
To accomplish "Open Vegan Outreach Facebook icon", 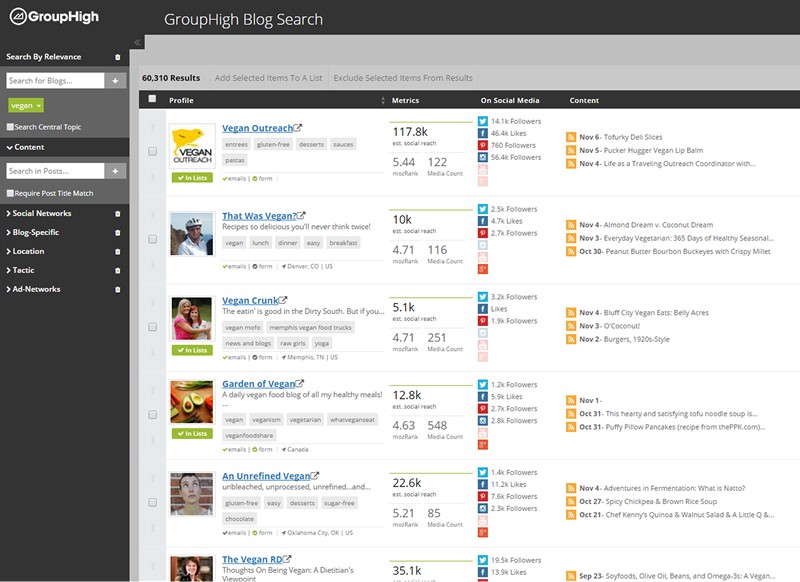I will (x=483, y=133).
